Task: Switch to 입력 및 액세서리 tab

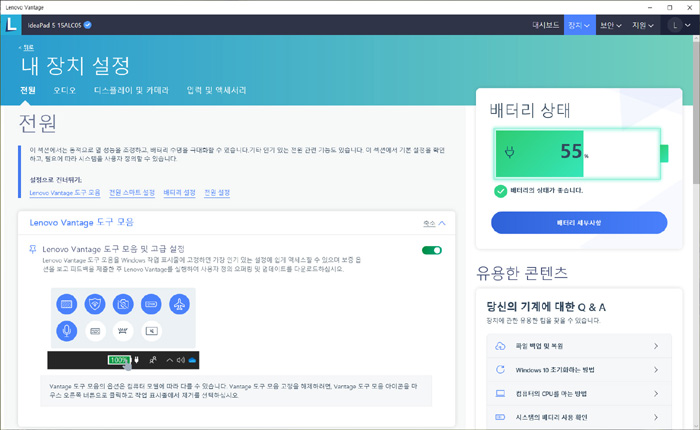Action: tap(217, 90)
